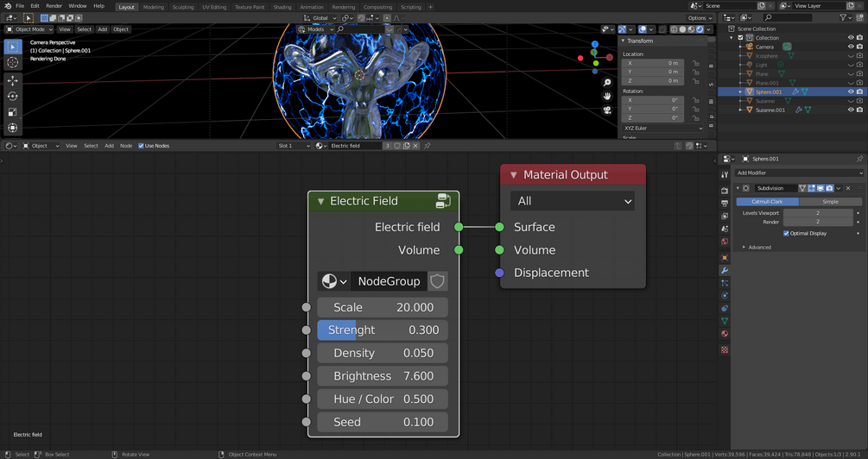Switch to the Compositing workspace tab
868x459 pixels.
click(x=378, y=7)
